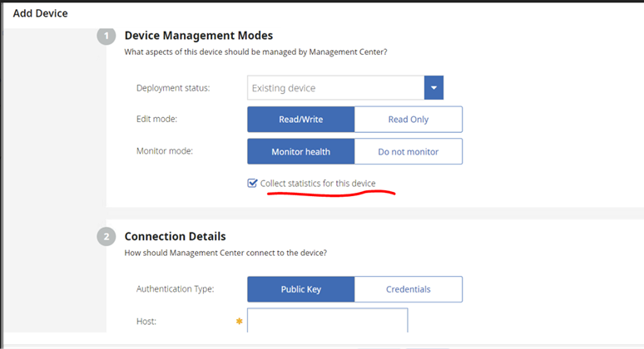Image resolution: width=644 pixels, height=349 pixels.
Task: Click the Add Device dialog title
Action: tap(40, 13)
